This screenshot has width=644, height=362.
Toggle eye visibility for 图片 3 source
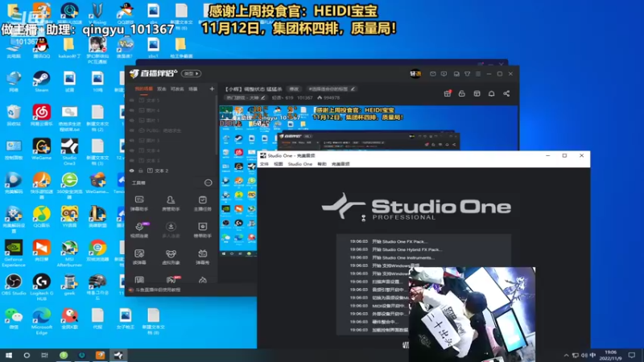pos(132,140)
